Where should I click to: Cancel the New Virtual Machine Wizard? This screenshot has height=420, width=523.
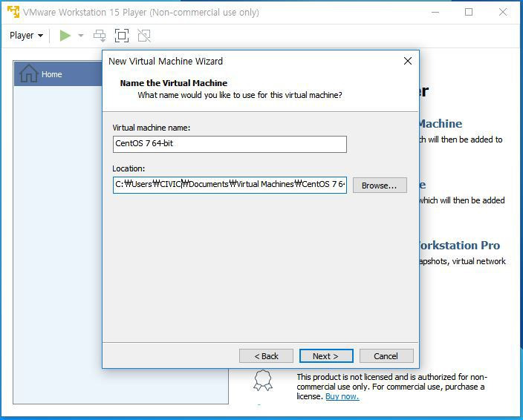pos(386,356)
